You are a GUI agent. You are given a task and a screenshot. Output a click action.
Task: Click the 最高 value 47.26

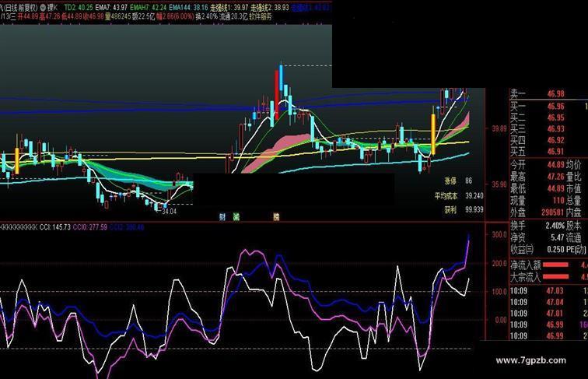tap(555, 177)
